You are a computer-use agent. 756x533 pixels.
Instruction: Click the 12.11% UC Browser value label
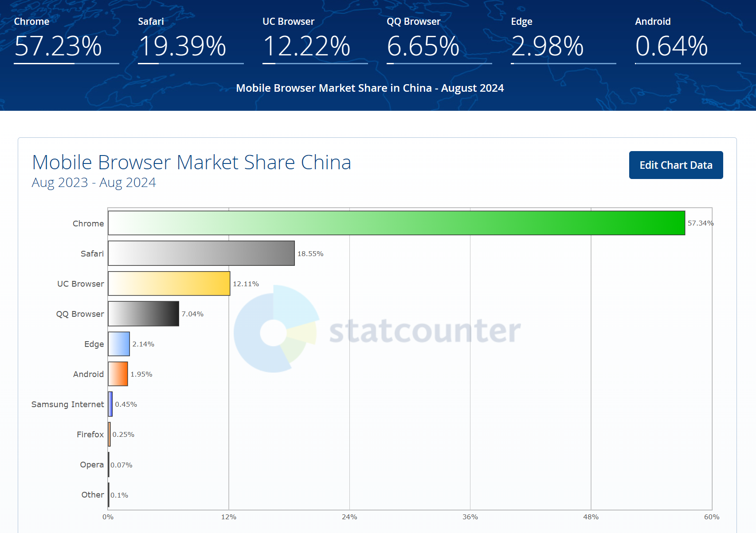[246, 284]
